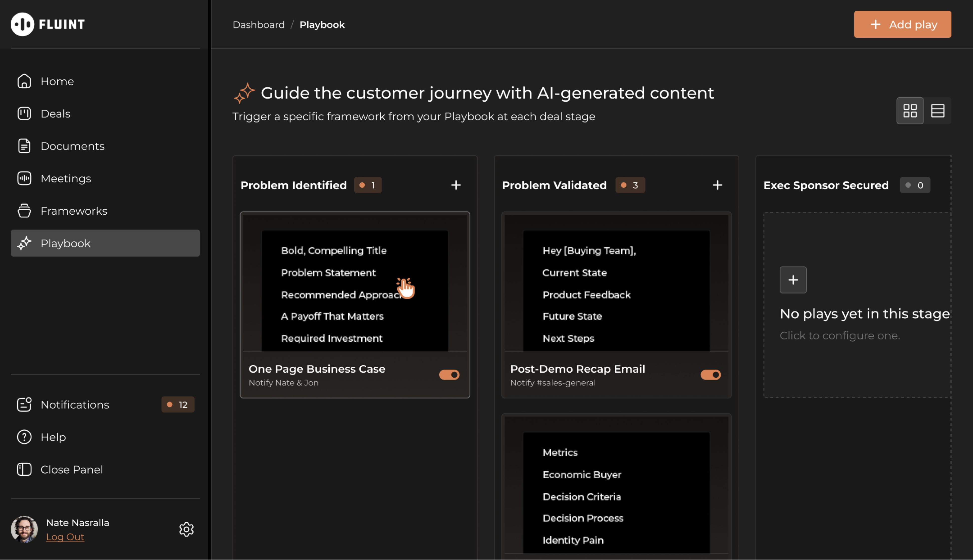The height and width of the screenshot is (560, 973).
Task: Switch to list view layout
Action: point(938,111)
